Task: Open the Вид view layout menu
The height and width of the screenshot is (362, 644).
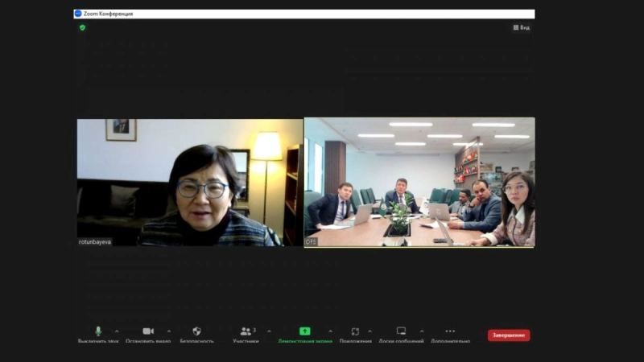Action: 521,27
